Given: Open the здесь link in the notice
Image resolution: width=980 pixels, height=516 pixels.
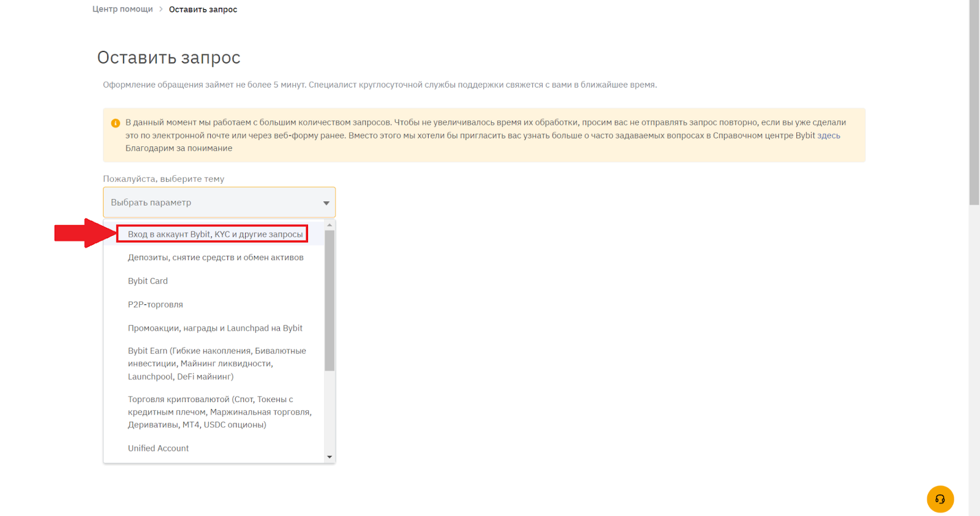Looking at the screenshot, I should click(829, 136).
